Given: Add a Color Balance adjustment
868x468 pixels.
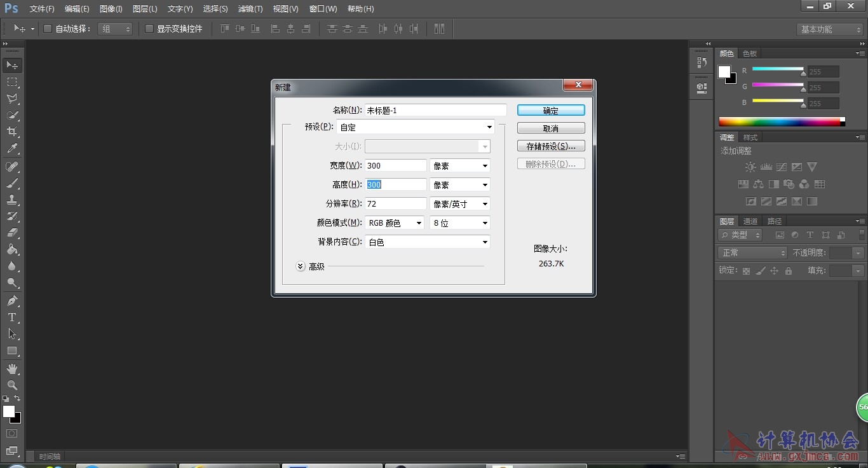Looking at the screenshot, I should [758, 184].
